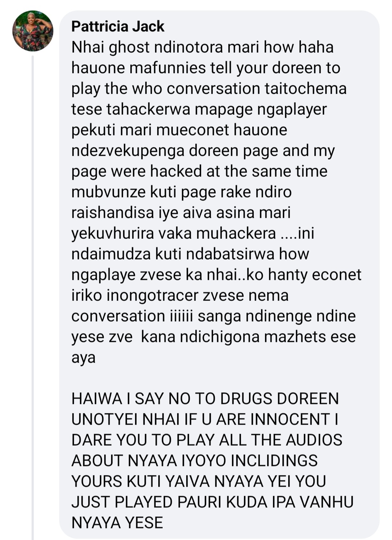
Task: Click the text 'page were hacked at the same time'
Action: 199,171
